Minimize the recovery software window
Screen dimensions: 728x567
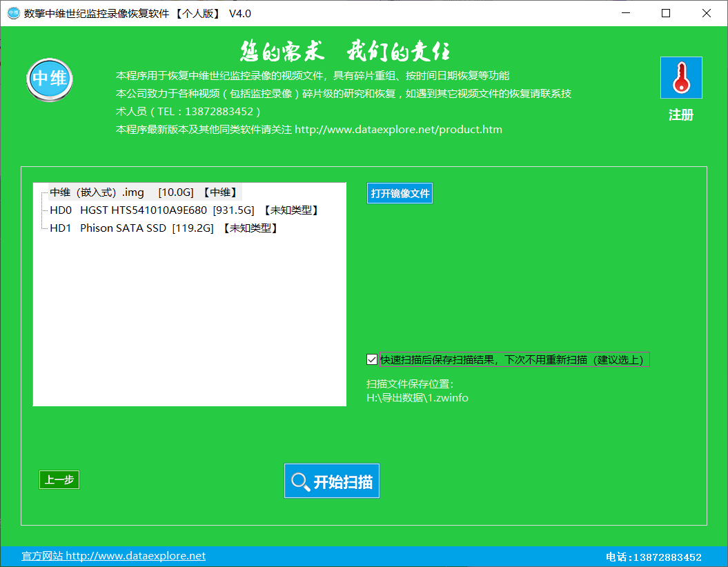626,13
